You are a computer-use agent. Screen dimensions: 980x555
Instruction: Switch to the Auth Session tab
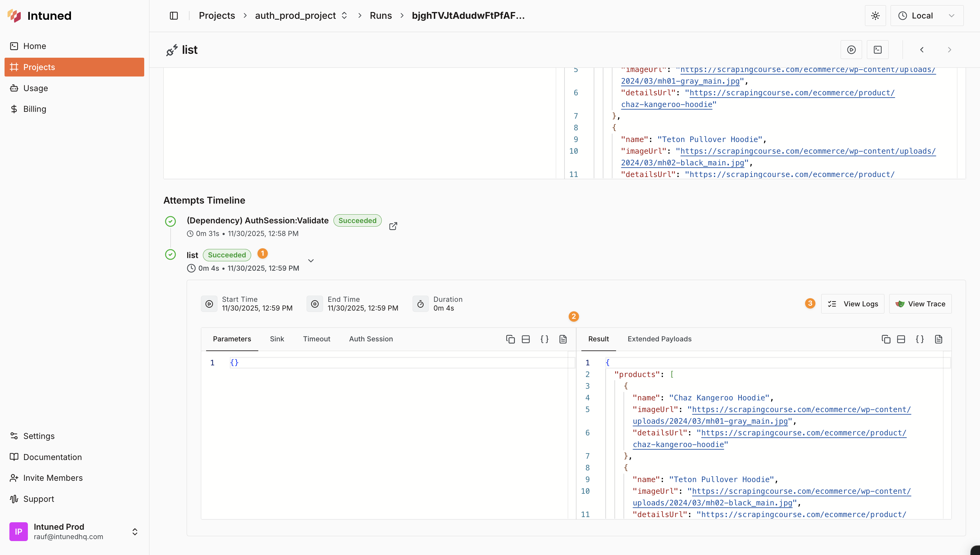point(371,339)
